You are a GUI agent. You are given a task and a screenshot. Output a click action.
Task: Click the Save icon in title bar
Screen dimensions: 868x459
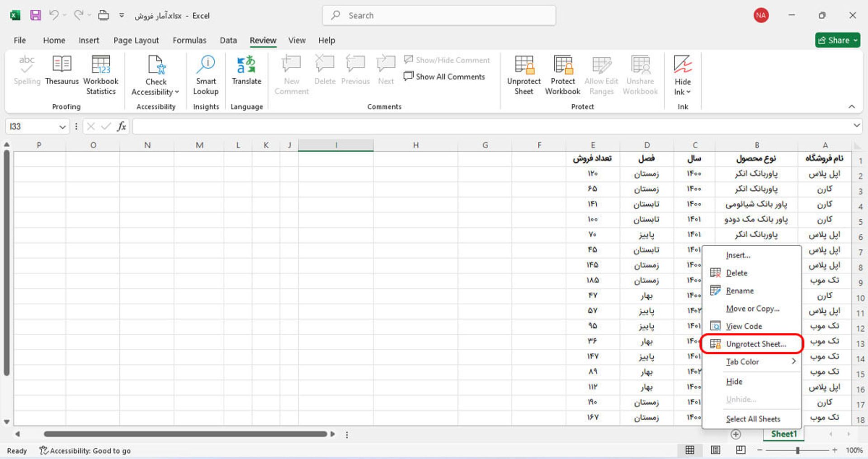[x=35, y=15]
